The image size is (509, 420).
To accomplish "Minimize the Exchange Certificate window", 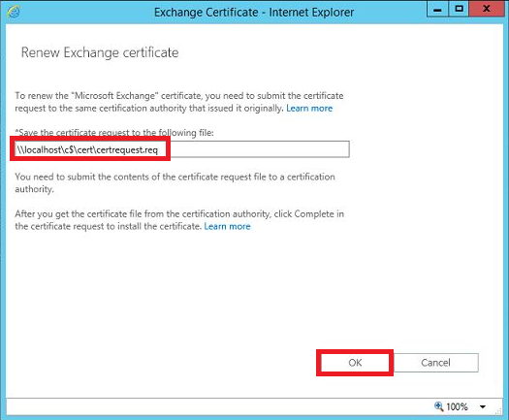I will 437,9.
